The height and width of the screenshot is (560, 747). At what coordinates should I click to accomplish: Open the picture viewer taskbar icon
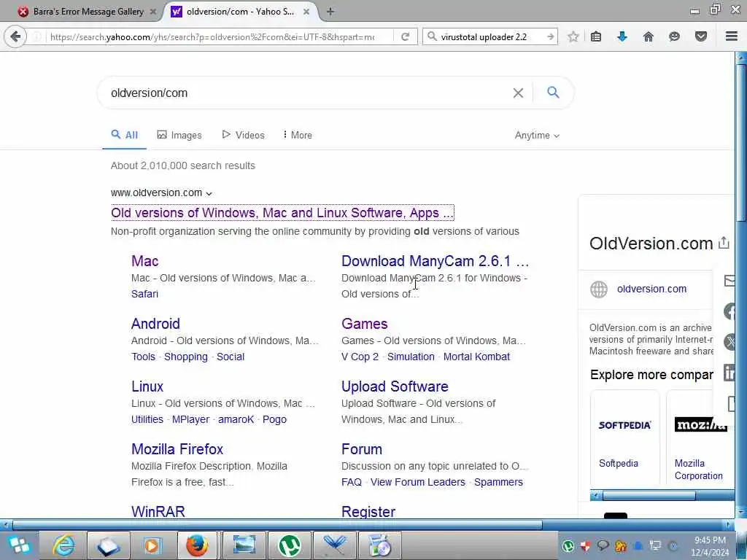click(x=244, y=545)
